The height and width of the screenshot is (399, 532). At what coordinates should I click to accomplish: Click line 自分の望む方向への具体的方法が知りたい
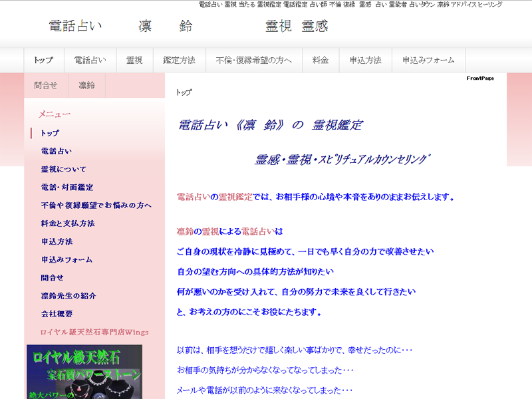(255, 272)
